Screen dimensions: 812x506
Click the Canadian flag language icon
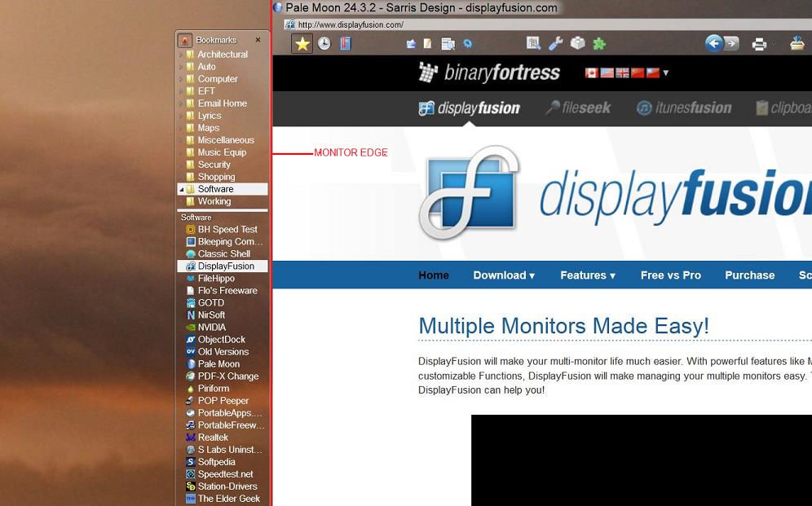tap(592, 73)
